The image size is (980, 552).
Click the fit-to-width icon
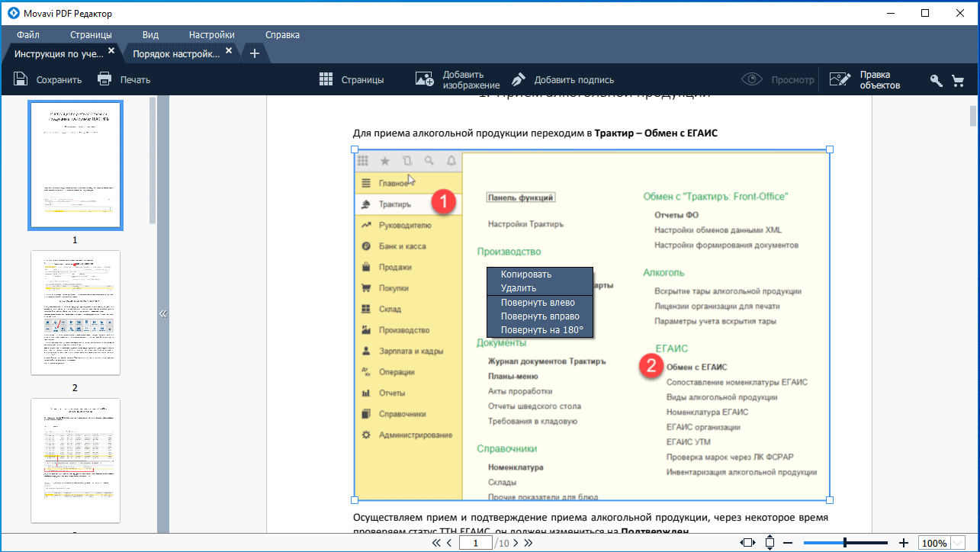click(748, 543)
